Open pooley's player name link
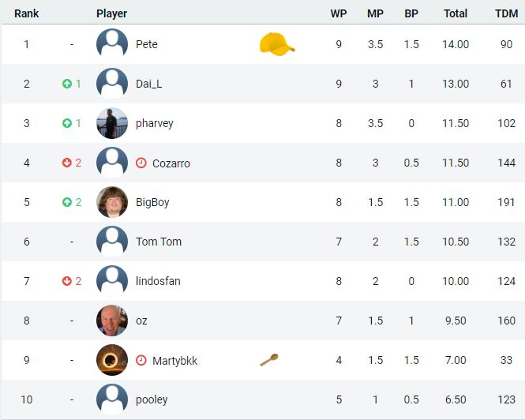Image resolution: width=525 pixels, height=420 pixels. pos(152,399)
